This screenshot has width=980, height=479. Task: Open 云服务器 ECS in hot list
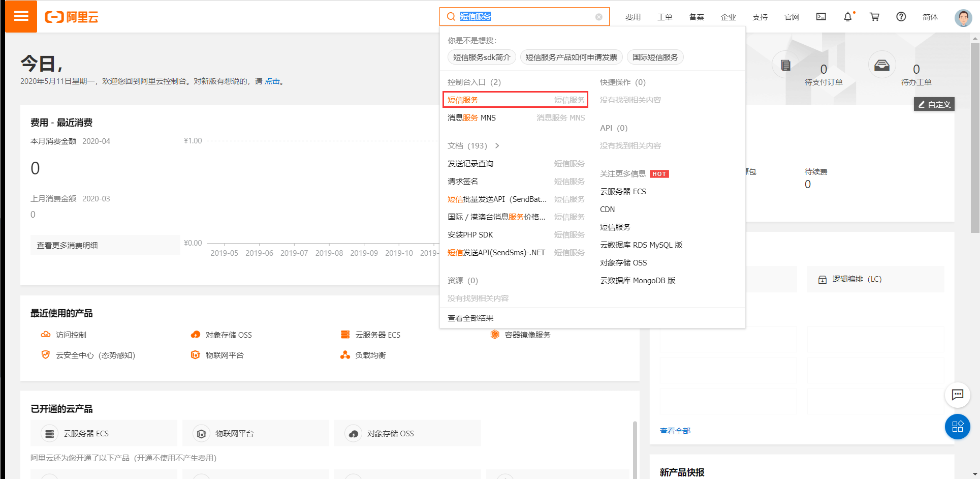623,192
